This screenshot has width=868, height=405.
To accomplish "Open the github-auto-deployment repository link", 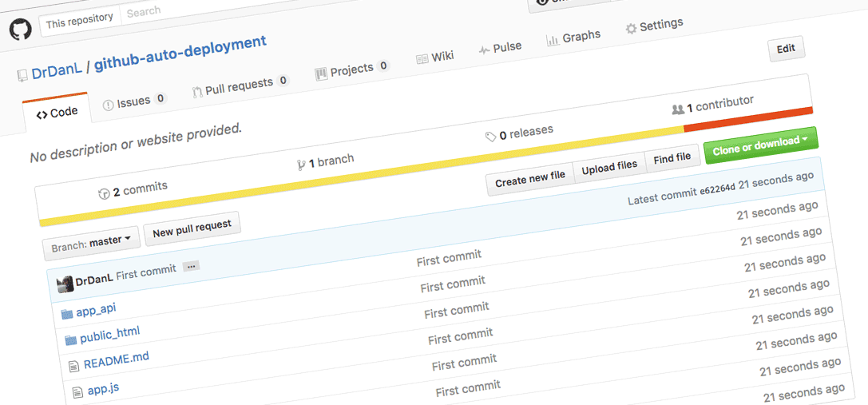I will pos(180,53).
